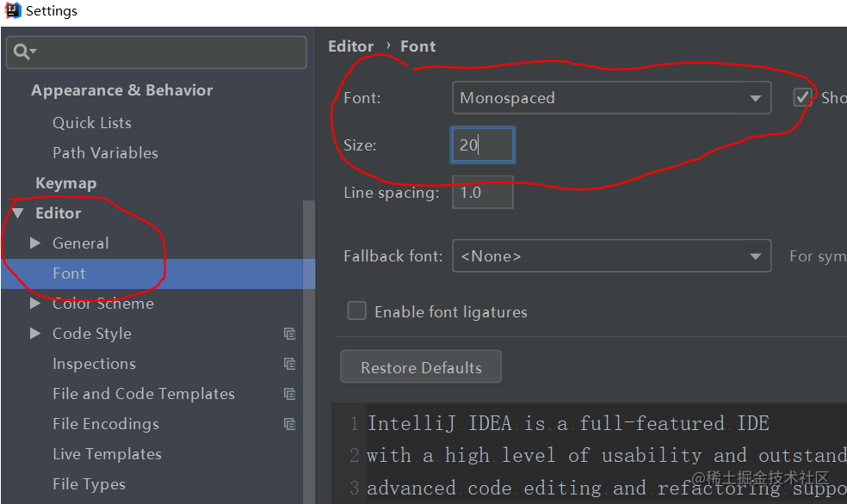The height and width of the screenshot is (504, 847).
Task: Open Color Scheme settings
Action: 103,304
